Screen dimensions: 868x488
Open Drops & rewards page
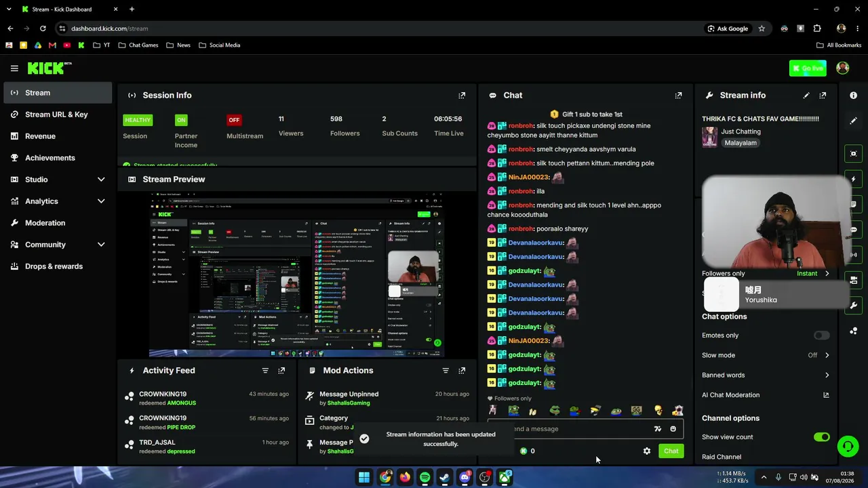pyautogui.click(x=58, y=266)
